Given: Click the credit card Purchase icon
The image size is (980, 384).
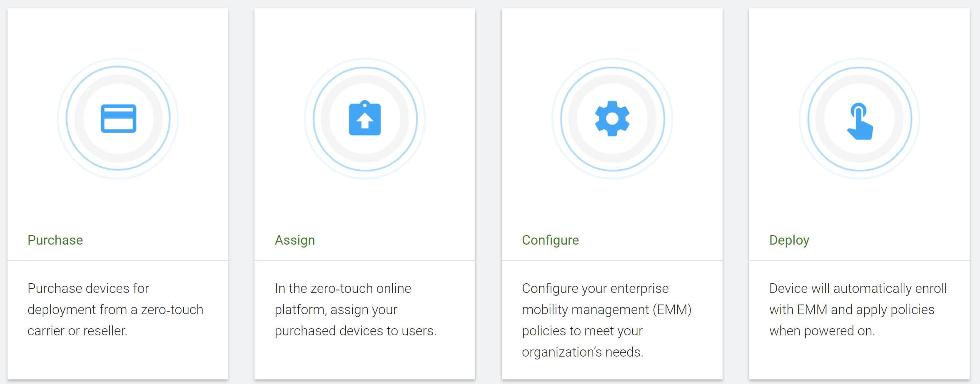Looking at the screenshot, I should click(x=118, y=119).
